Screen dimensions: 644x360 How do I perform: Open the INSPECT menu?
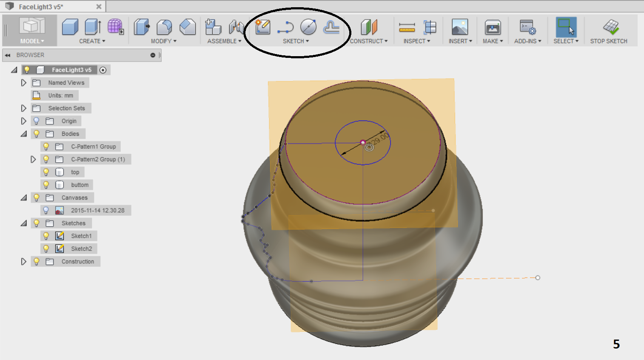tap(417, 41)
